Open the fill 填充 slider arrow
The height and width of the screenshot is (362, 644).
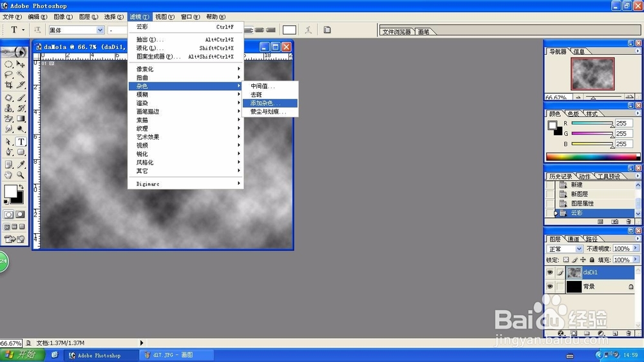tap(636, 260)
